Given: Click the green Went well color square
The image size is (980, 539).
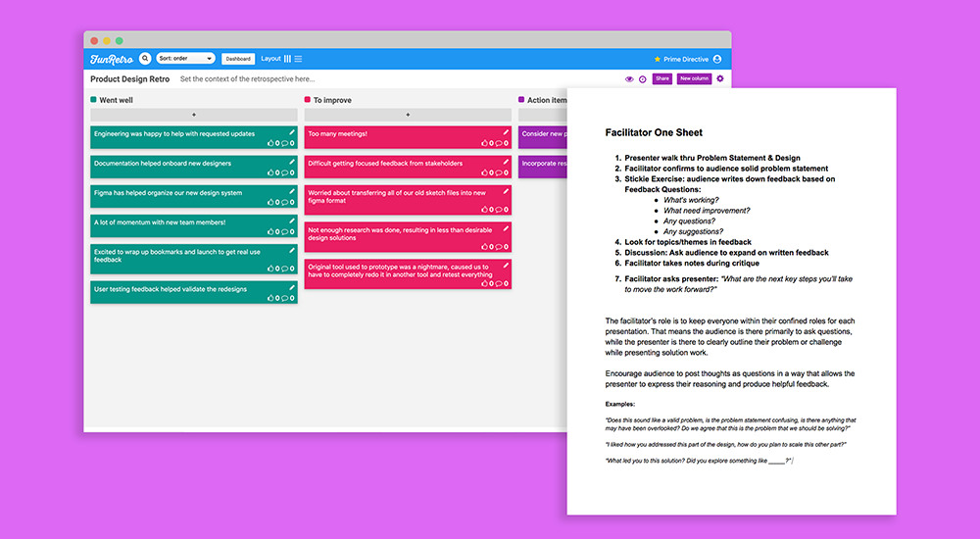Looking at the screenshot, I should coord(94,99).
